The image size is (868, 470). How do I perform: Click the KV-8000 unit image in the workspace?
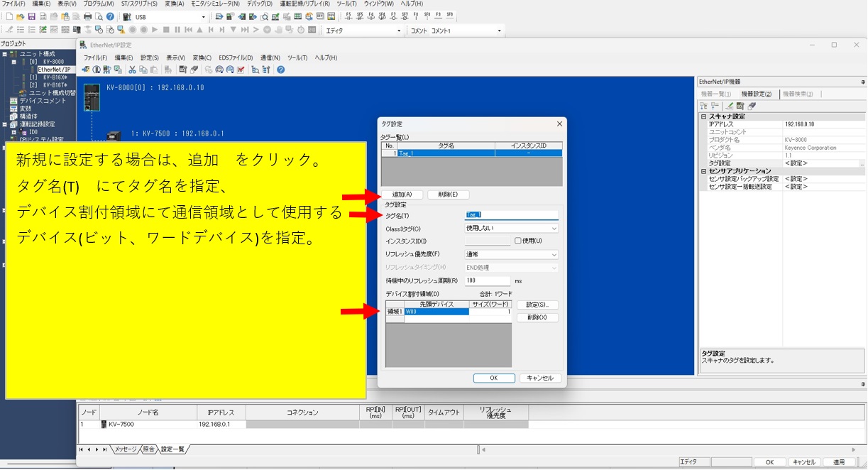(92, 97)
